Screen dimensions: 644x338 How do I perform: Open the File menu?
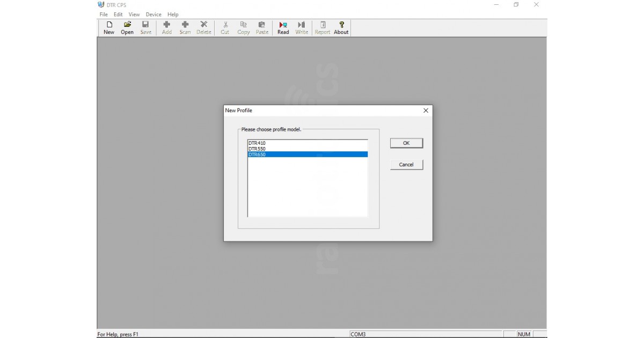tap(104, 14)
